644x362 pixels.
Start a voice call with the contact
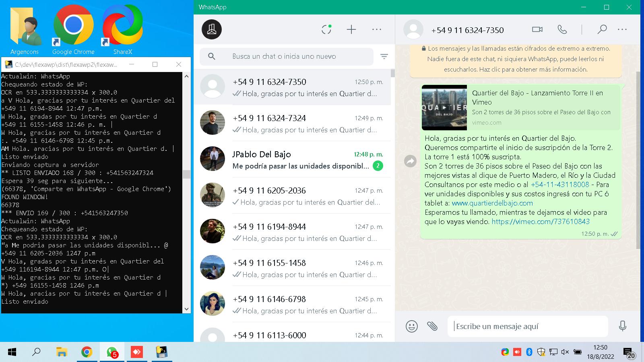[x=562, y=29]
